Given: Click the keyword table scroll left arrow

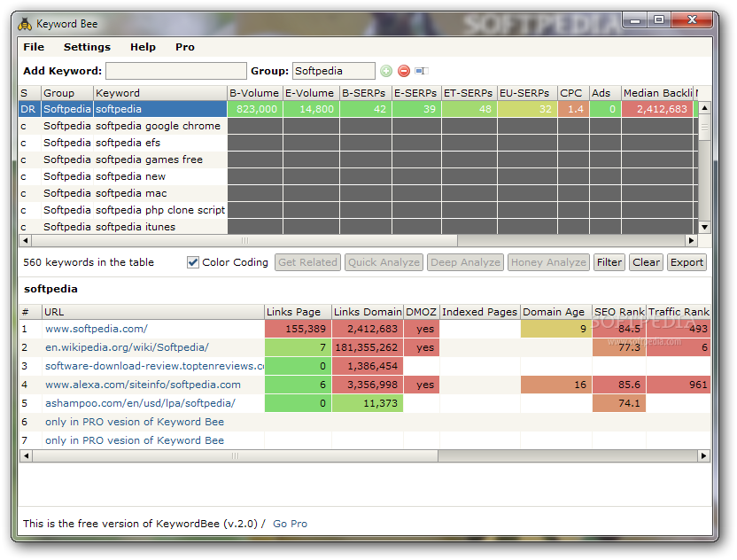Looking at the screenshot, I should [26, 241].
